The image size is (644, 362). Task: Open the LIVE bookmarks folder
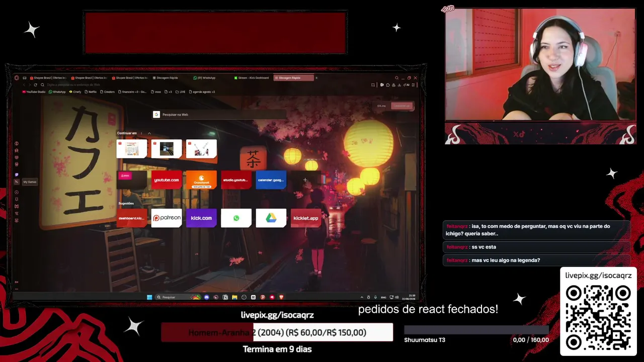point(181,92)
